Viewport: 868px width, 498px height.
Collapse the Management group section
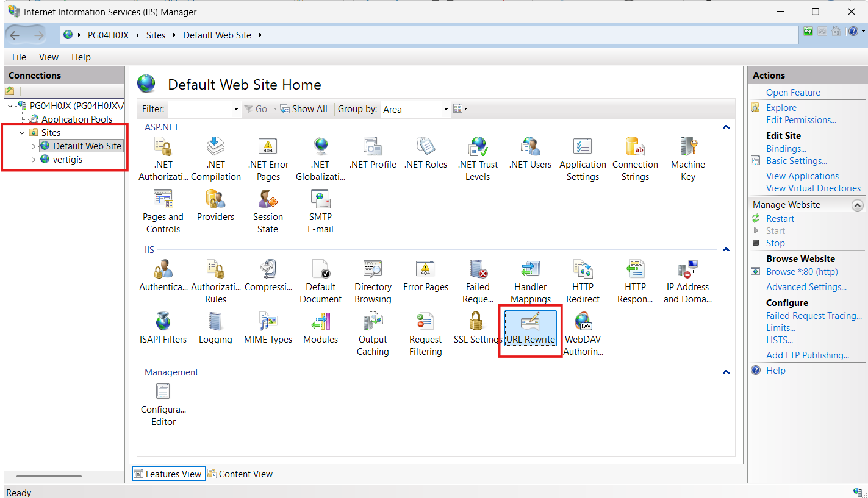(x=726, y=372)
